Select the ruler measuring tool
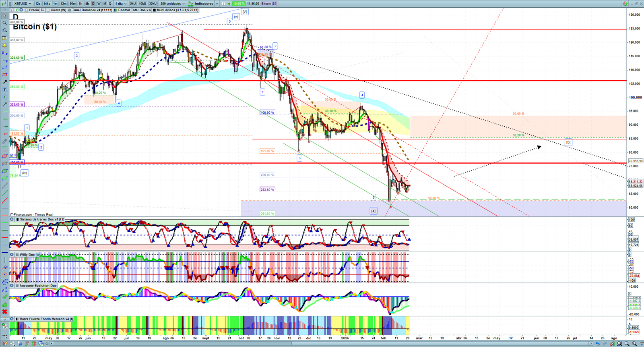644x347 pixels. 4,141
